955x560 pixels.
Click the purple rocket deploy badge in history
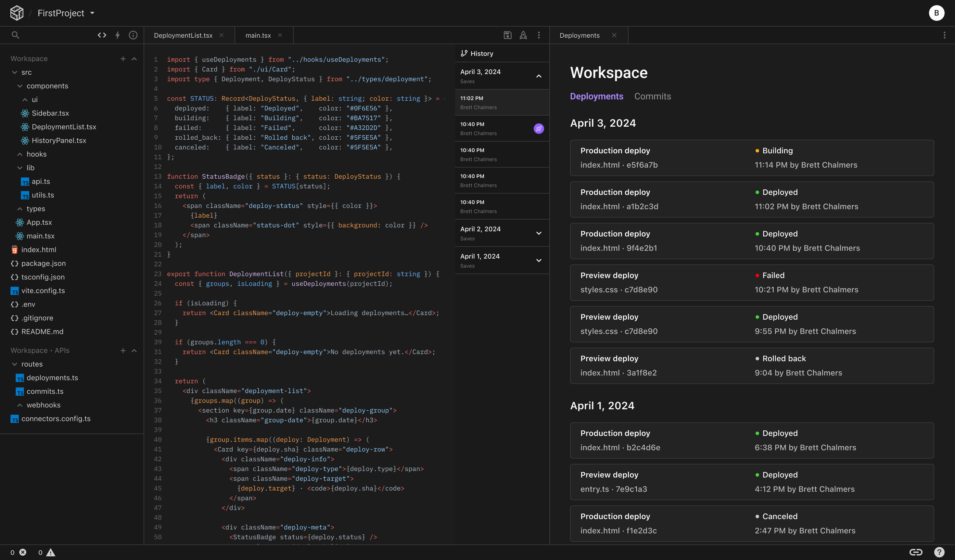point(539,128)
